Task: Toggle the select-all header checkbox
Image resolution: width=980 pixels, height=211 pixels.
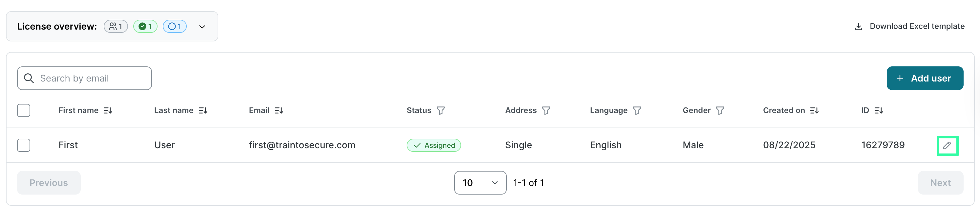Action: pyautogui.click(x=24, y=110)
